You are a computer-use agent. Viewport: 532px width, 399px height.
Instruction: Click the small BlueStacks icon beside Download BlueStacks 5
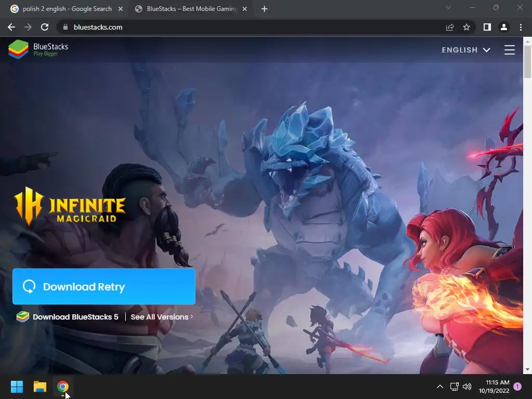(x=23, y=317)
